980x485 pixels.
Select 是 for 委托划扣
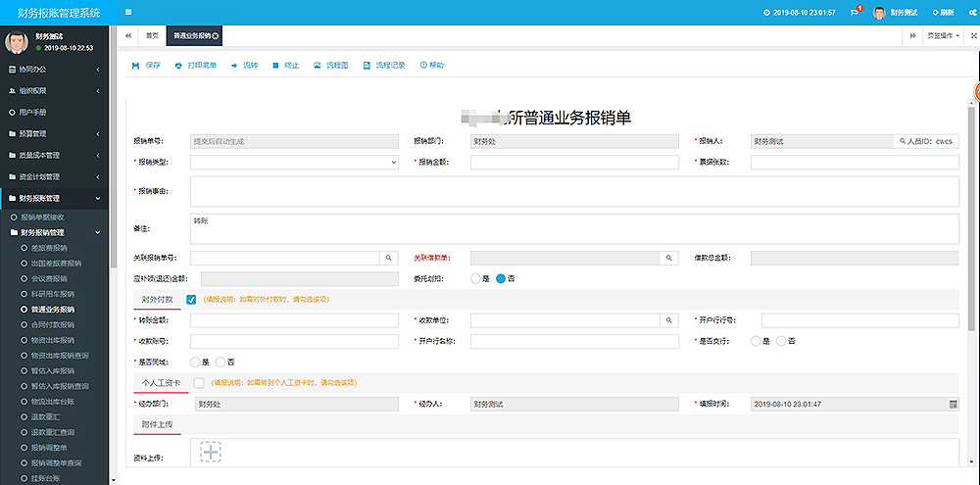click(475, 278)
